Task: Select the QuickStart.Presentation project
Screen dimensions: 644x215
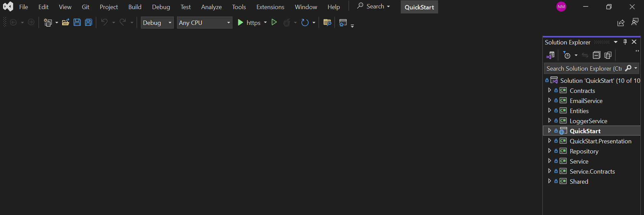Action: pos(600,141)
